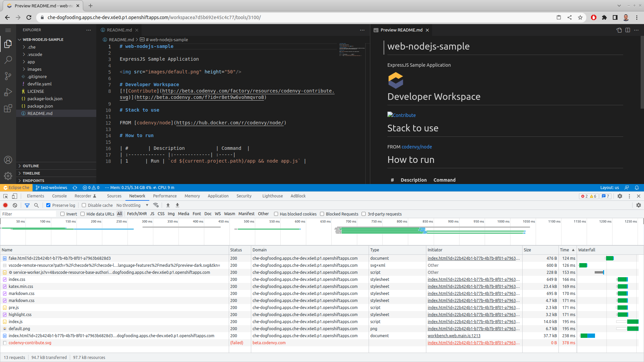Uncheck Preserve log checkbox
This screenshot has width=644, height=362.
(x=48, y=205)
